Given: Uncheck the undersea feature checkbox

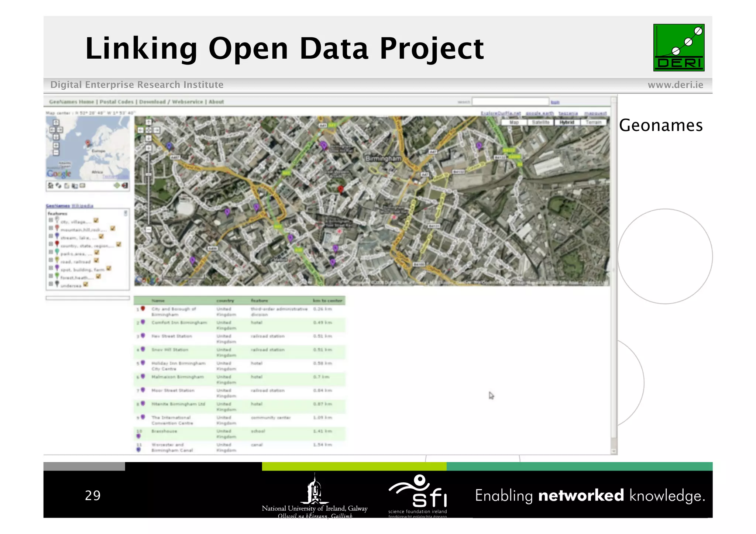Looking at the screenshot, I should click(86, 284).
